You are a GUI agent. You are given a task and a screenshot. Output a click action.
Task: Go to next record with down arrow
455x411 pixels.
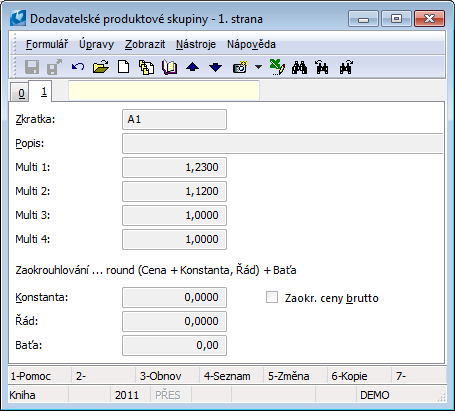pyautogui.click(x=216, y=67)
